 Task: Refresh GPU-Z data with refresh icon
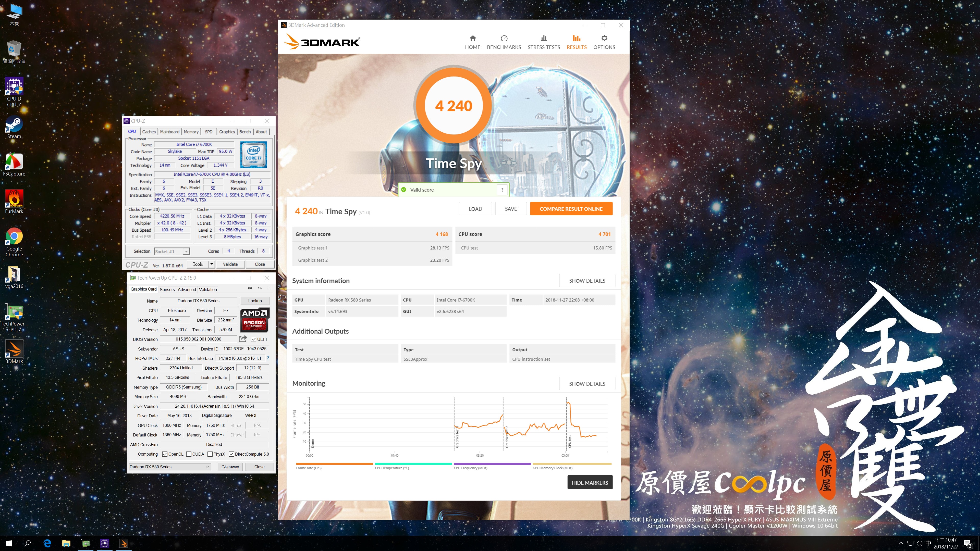click(260, 288)
